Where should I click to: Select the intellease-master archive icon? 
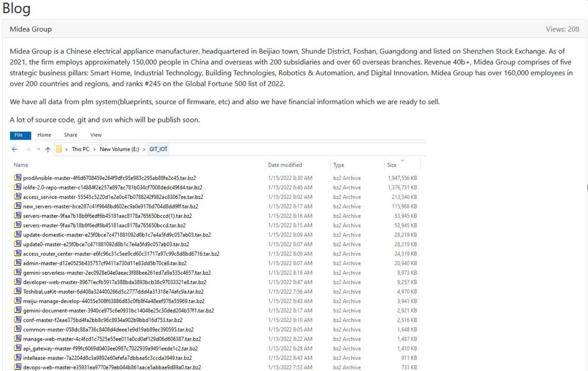point(18,358)
